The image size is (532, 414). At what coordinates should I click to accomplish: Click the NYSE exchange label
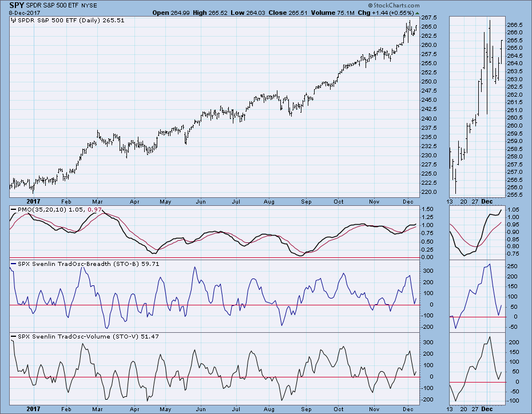pyautogui.click(x=89, y=5)
